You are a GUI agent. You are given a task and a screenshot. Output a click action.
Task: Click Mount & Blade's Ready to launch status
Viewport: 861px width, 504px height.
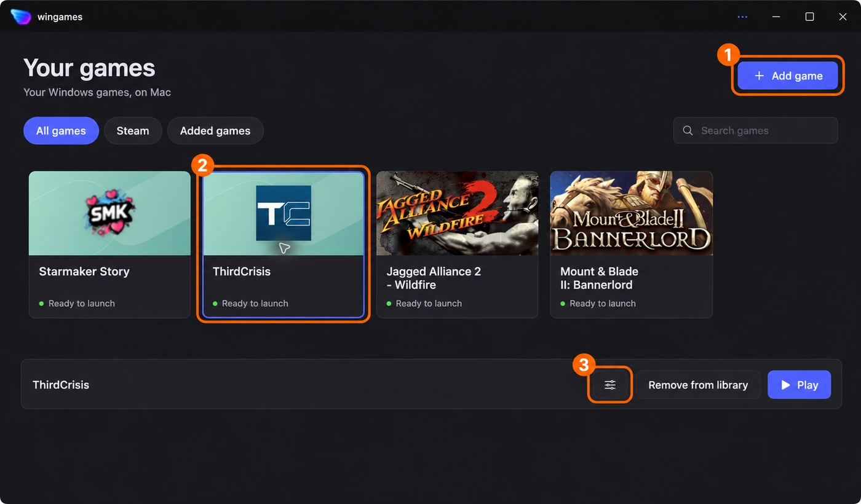click(x=598, y=303)
